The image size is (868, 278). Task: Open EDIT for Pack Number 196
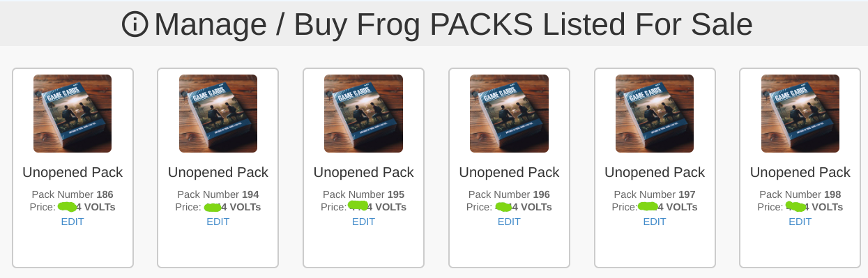509,222
